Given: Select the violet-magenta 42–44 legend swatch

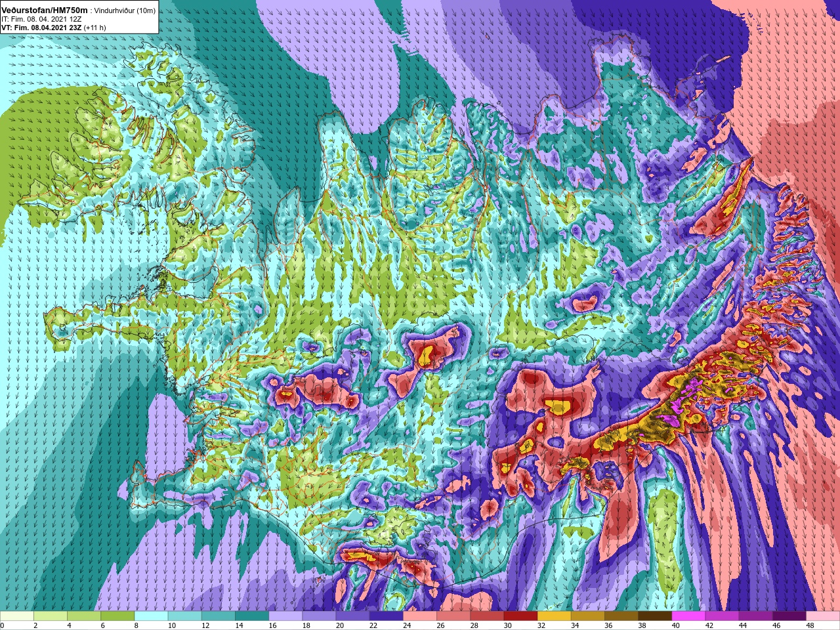Looking at the screenshot, I should (x=722, y=616).
